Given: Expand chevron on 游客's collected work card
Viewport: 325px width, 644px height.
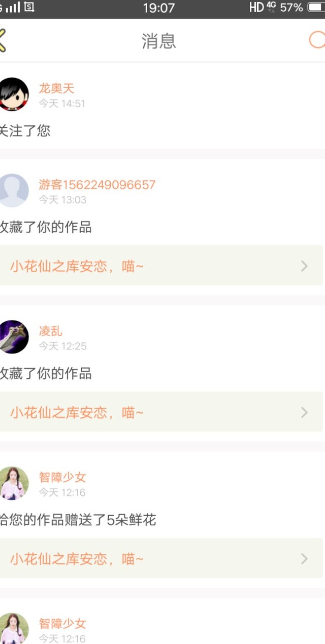Looking at the screenshot, I should [304, 266].
